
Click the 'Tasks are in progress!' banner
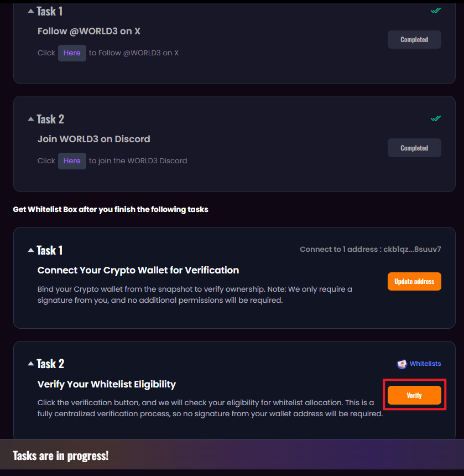[x=61, y=456]
